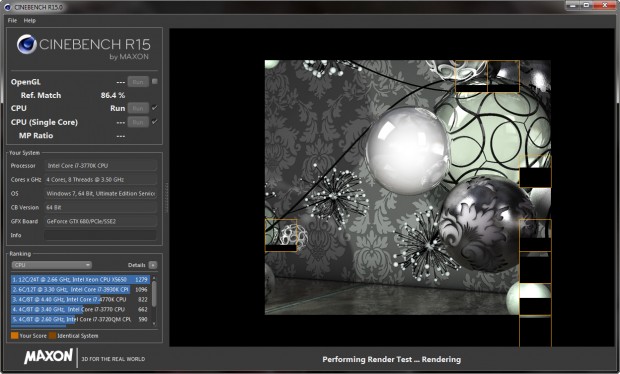Viewport: 620px width, 374px height.
Task: Click the Performing Render Test status text
Action: (391, 359)
